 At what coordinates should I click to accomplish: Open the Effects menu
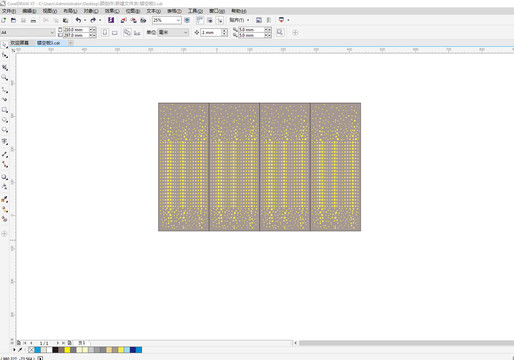[x=112, y=11]
